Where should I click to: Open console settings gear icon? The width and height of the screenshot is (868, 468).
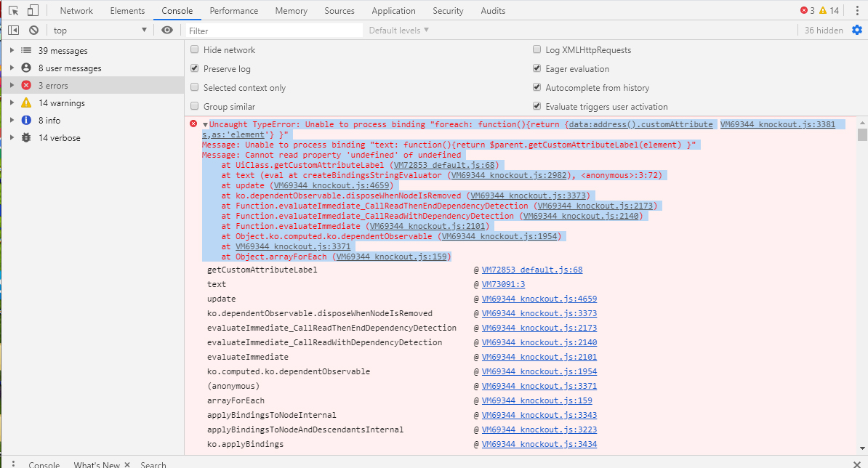click(x=856, y=30)
